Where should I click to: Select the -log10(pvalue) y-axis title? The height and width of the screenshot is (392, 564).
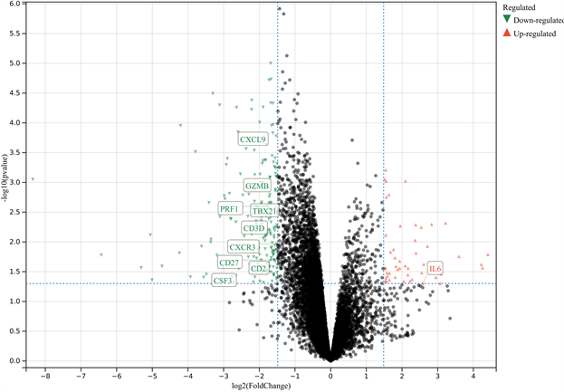pyautogui.click(x=5, y=181)
